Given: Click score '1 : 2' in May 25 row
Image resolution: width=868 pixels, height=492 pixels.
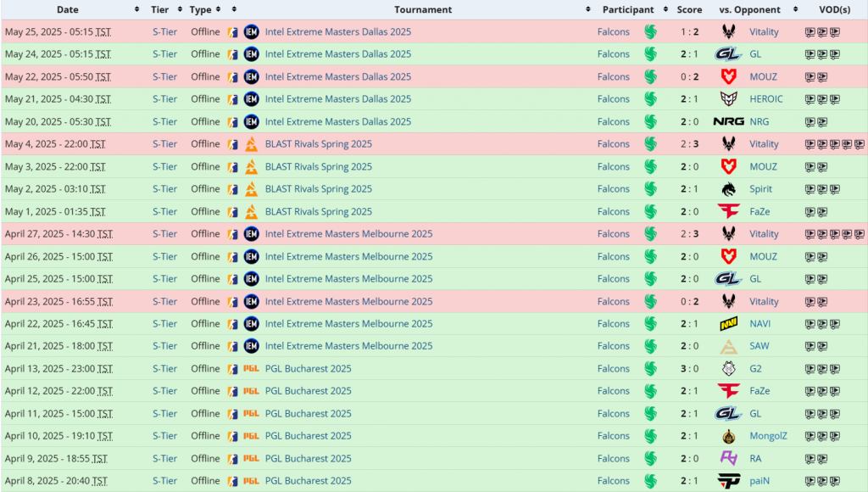Looking at the screenshot, I should [690, 32].
